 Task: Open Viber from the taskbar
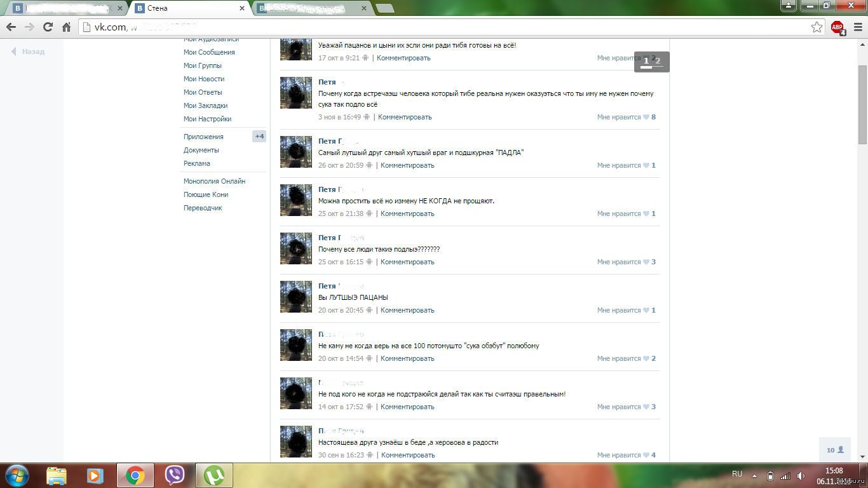[x=175, y=475]
